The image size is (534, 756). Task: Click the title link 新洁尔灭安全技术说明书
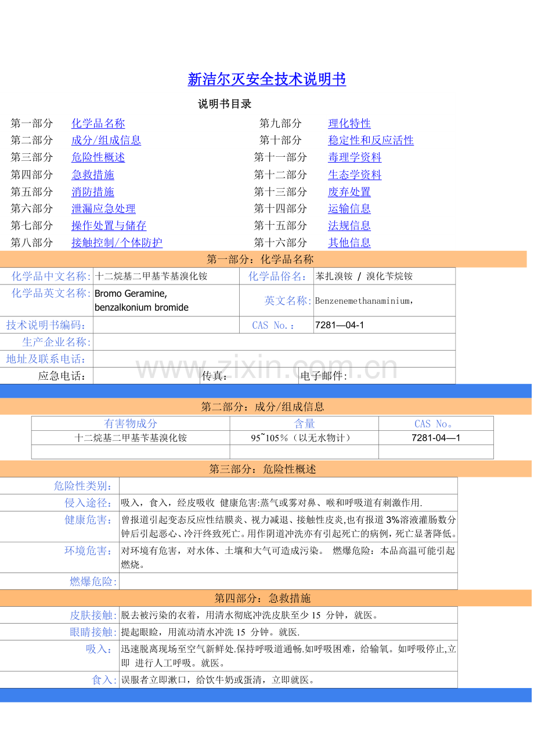[267, 80]
